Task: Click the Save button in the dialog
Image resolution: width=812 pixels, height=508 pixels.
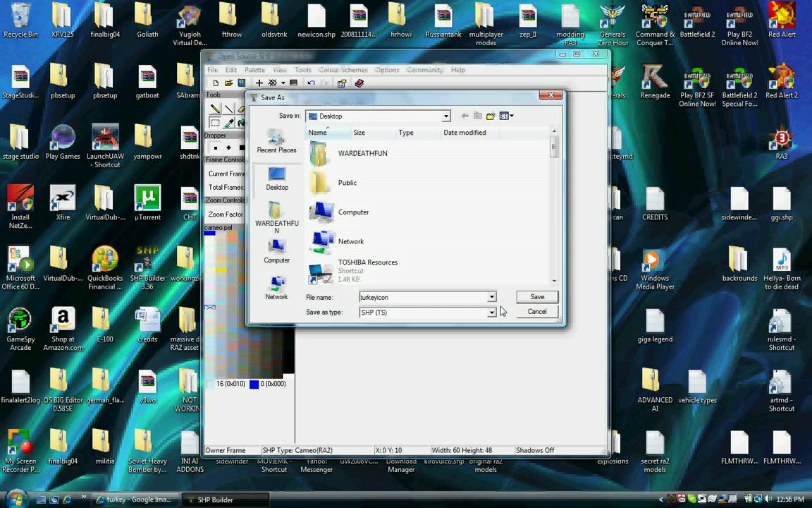Action: 536,296
